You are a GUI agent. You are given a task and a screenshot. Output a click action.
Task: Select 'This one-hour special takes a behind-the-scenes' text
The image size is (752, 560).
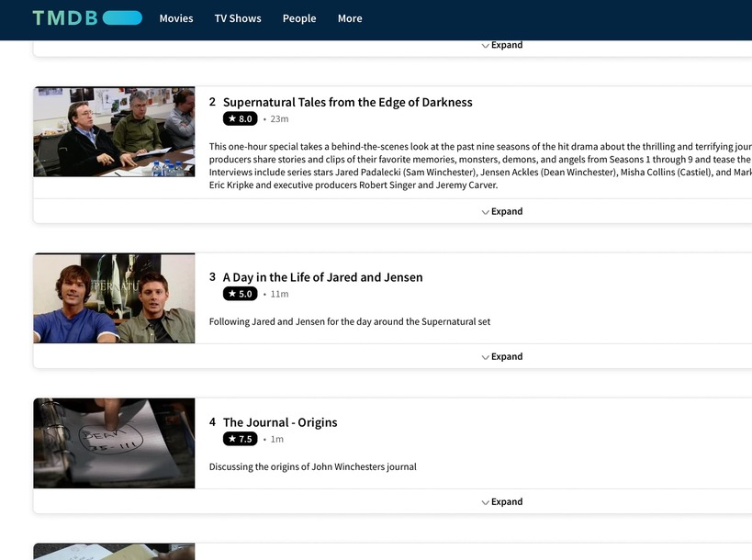pos(480,166)
